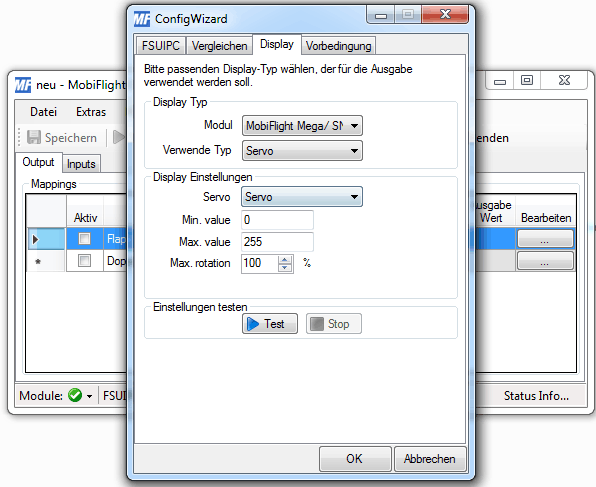
Task: Close the ConfigWizard dialog
Action: [x=445, y=15]
